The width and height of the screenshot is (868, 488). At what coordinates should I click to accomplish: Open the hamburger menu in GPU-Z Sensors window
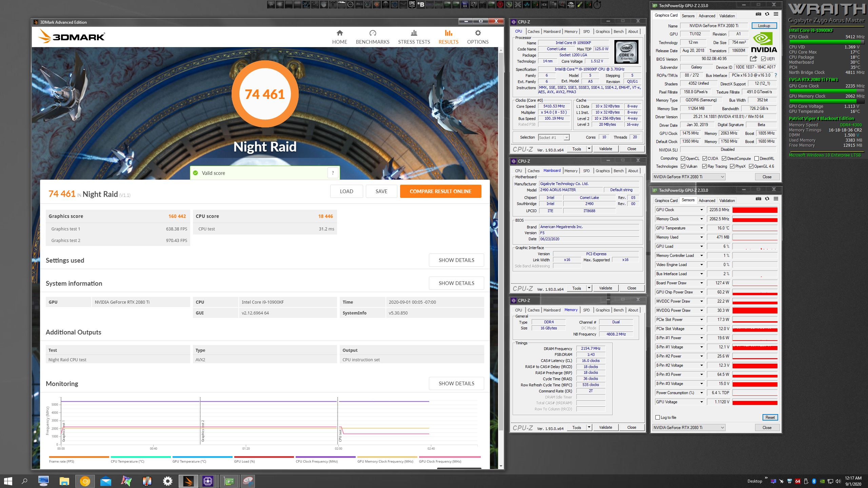tap(776, 199)
